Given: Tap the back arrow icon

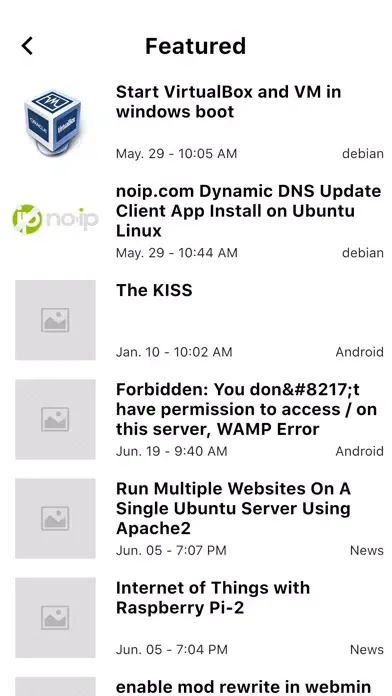Looking at the screenshot, I should click(27, 46).
